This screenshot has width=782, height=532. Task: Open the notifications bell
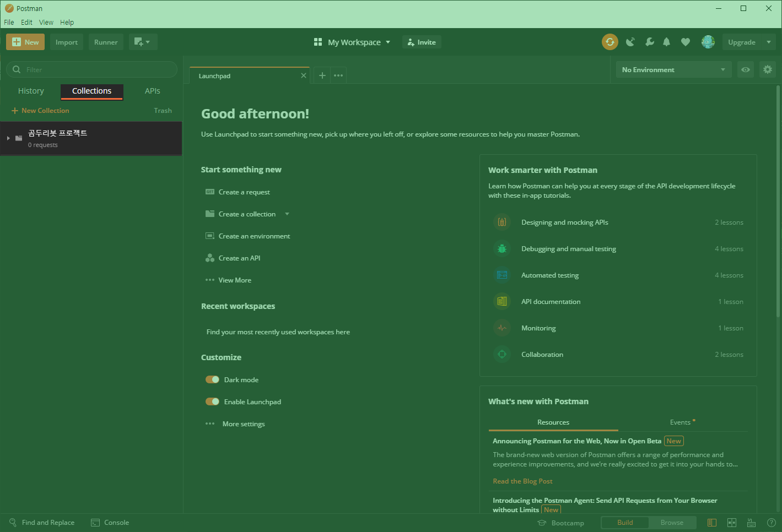click(667, 42)
